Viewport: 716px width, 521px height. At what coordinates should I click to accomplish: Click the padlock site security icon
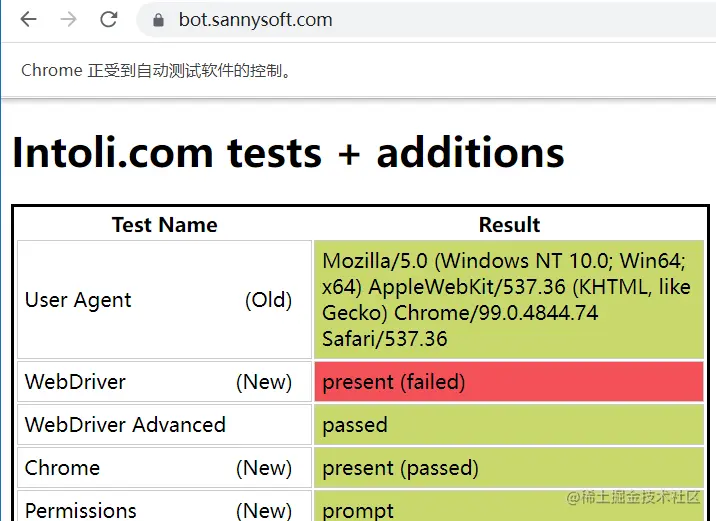[x=158, y=20]
